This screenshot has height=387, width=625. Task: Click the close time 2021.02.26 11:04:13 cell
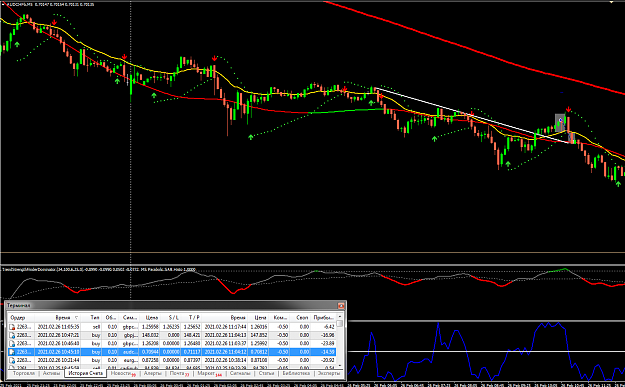click(225, 335)
